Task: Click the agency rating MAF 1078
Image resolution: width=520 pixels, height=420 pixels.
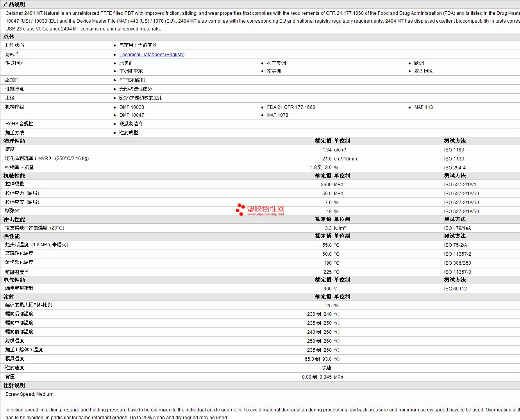Action: [278, 115]
